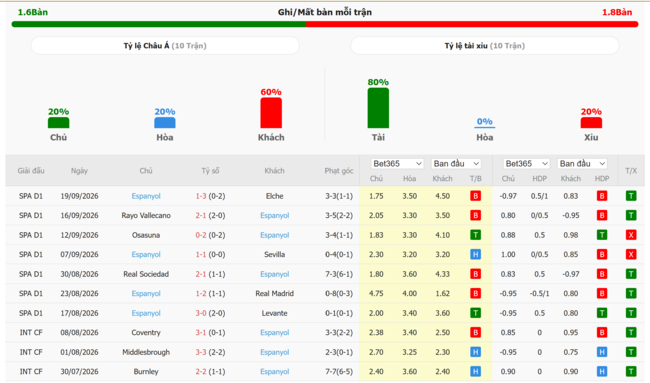Click green T result badge in Levante row odds
650x383 pixels.
tap(475, 313)
